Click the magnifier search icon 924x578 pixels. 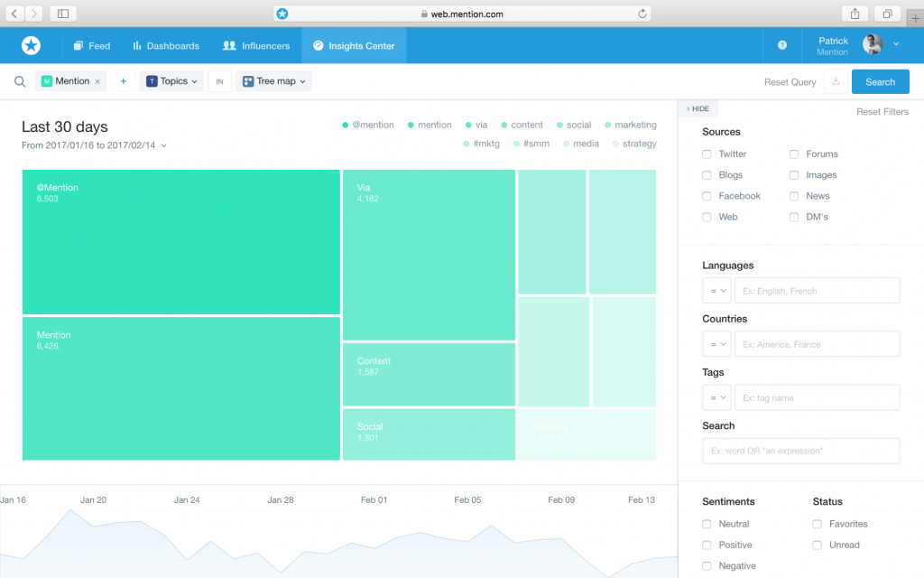(20, 81)
